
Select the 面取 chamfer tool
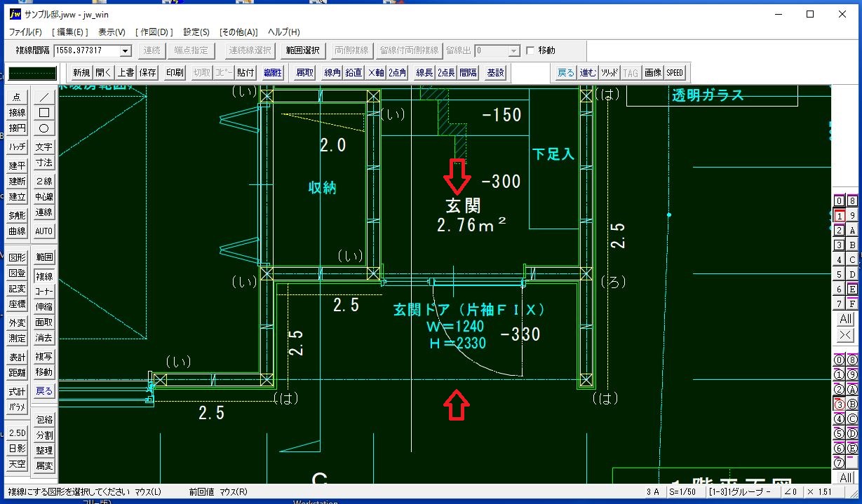tap(44, 322)
